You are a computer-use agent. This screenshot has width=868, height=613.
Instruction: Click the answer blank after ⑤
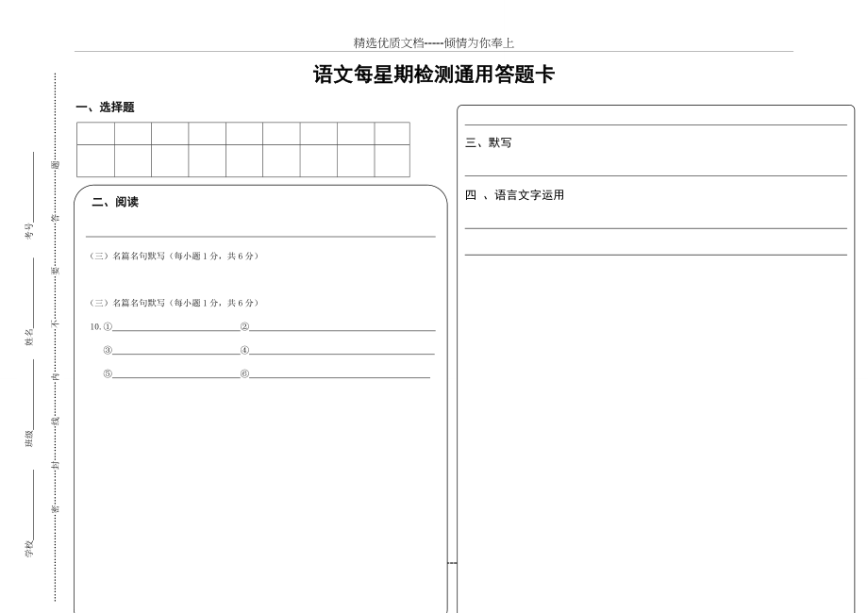(175, 374)
